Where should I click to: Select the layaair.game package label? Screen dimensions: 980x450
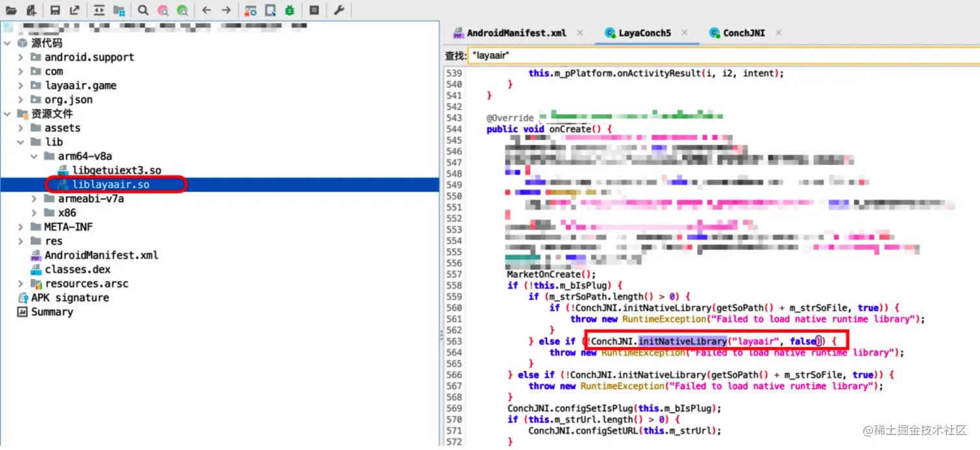(80, 85)
